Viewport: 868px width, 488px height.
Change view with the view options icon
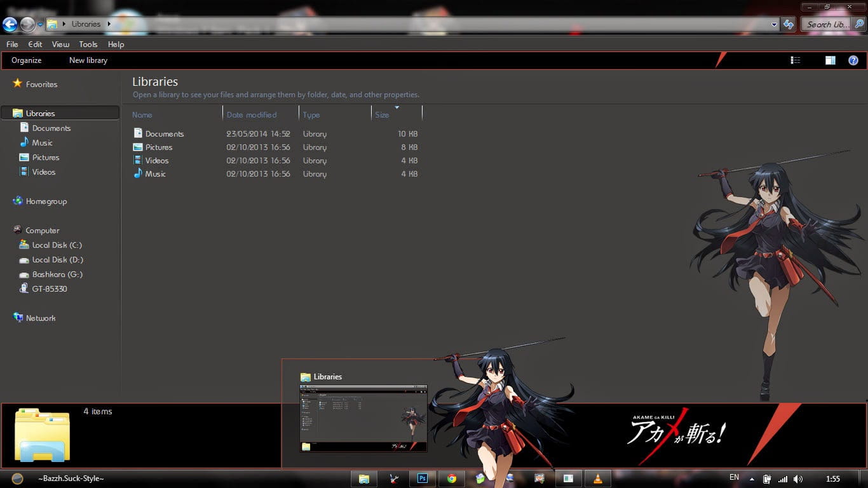click(x=796, y=60)
